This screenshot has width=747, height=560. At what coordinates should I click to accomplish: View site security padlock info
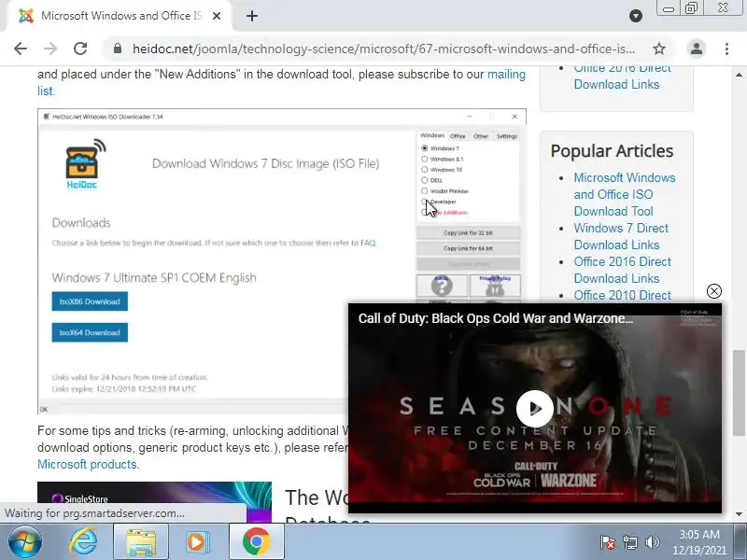(x=118, y=49)
